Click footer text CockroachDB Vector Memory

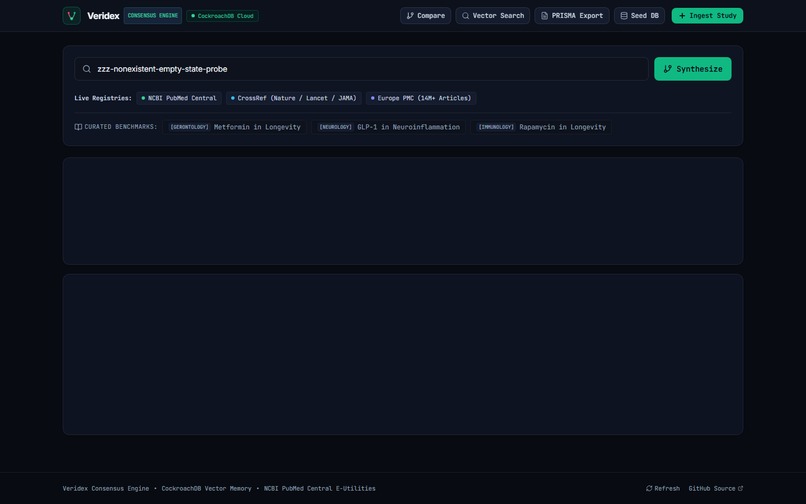pyautogui.click(x=207, y=489)
